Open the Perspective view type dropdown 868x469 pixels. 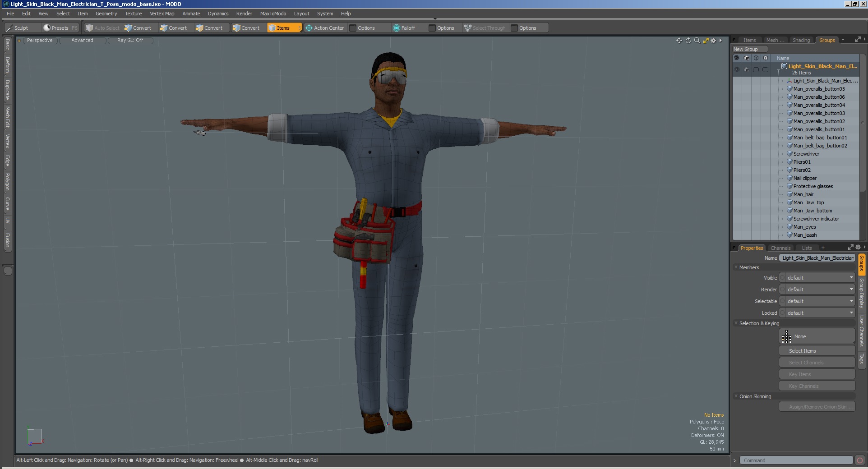40,41
